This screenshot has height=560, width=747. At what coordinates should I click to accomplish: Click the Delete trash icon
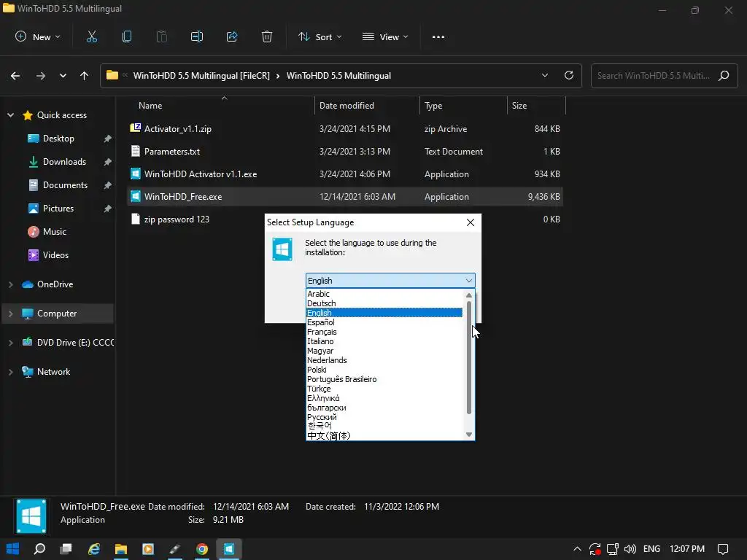tap(267, 36)
